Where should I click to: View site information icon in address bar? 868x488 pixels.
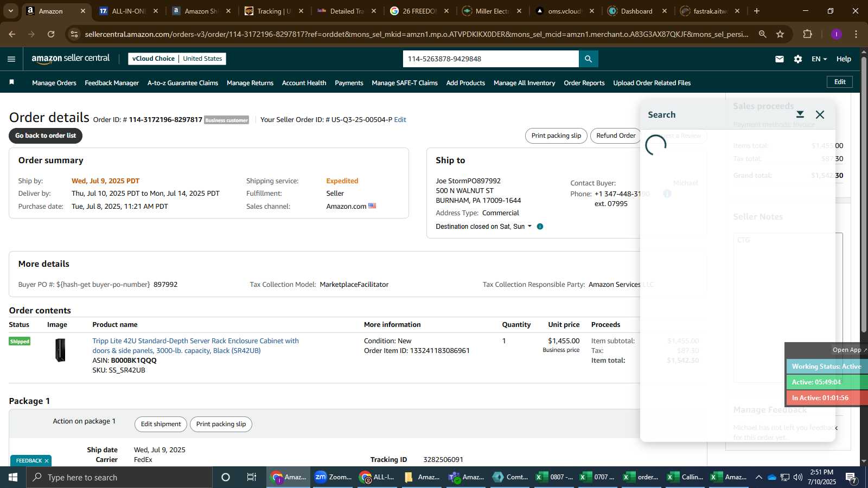click(x=75, y=34)
